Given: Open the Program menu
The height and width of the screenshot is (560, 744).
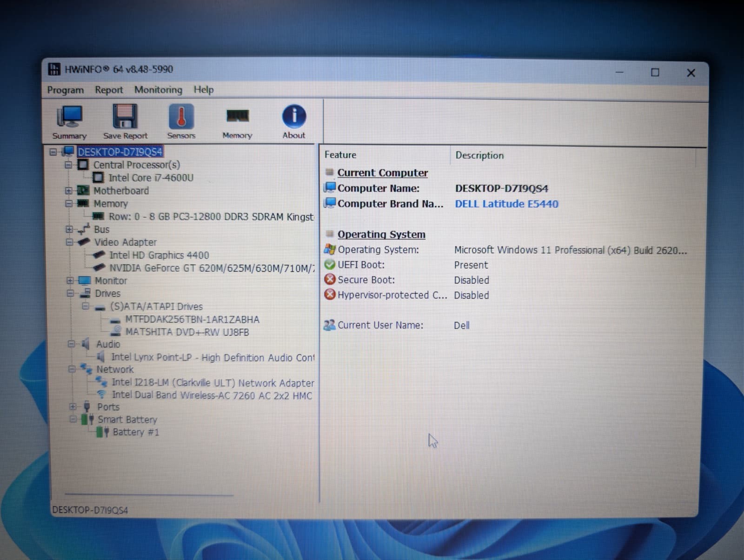Looking at the screenshot, I should pyautogui.click(x=66, y=90).
